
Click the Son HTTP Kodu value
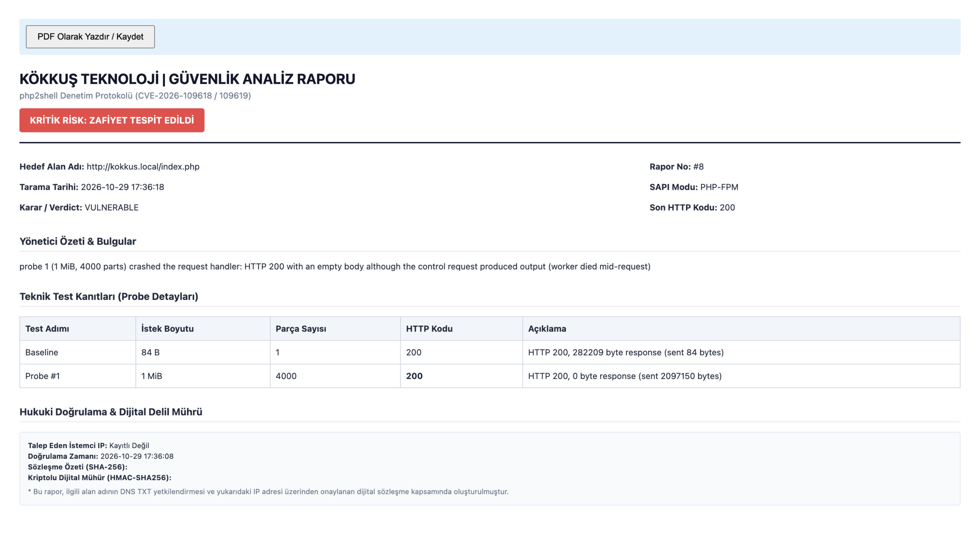pyautogui.click(x=727, y=208)
